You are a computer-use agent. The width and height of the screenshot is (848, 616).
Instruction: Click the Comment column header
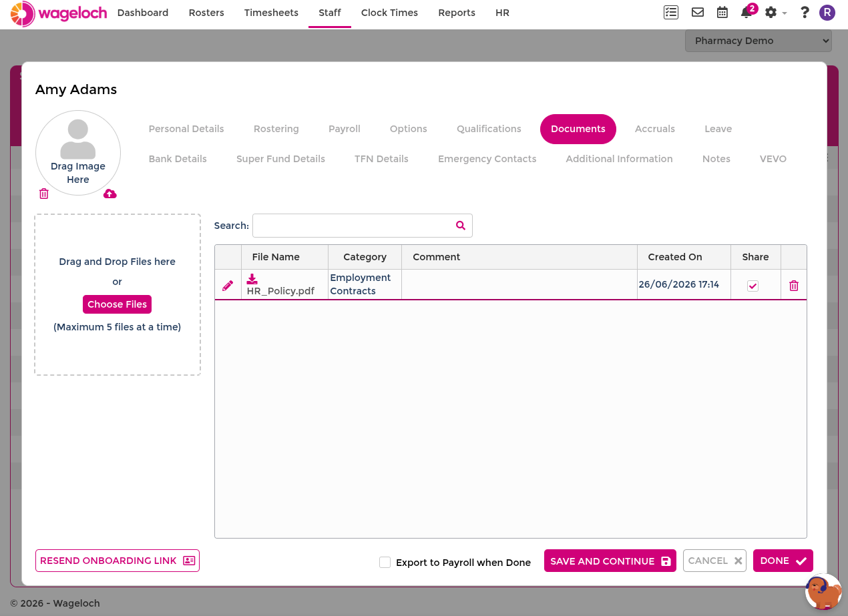point(519,257)
